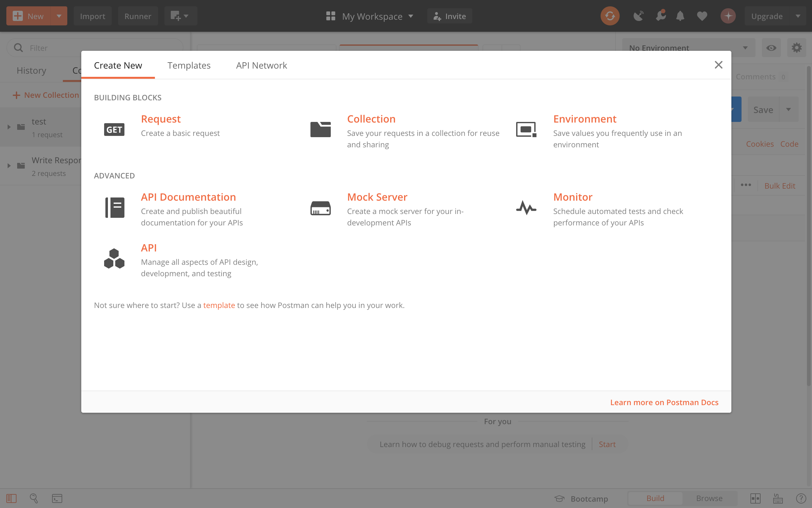The height and width of the screenshot is (508, 812).
Task: Click the environment quick look eye icon
Action: click(x=771, y=48)
